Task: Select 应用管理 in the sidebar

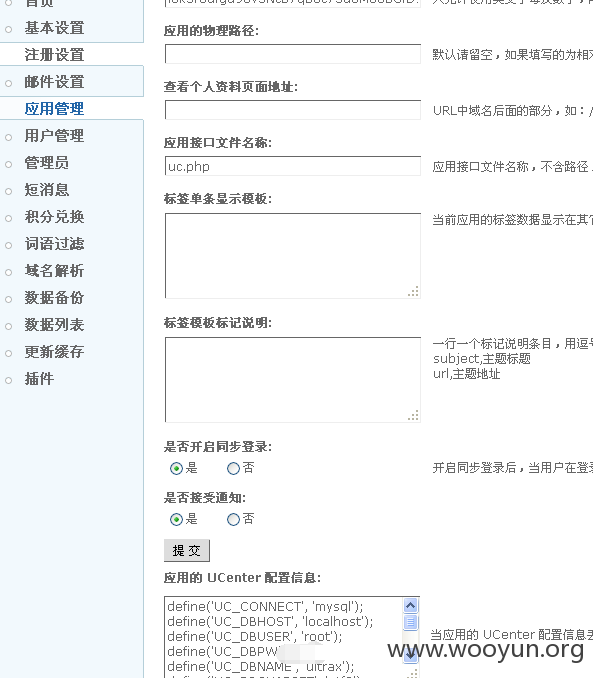Action: pos(54,109)
